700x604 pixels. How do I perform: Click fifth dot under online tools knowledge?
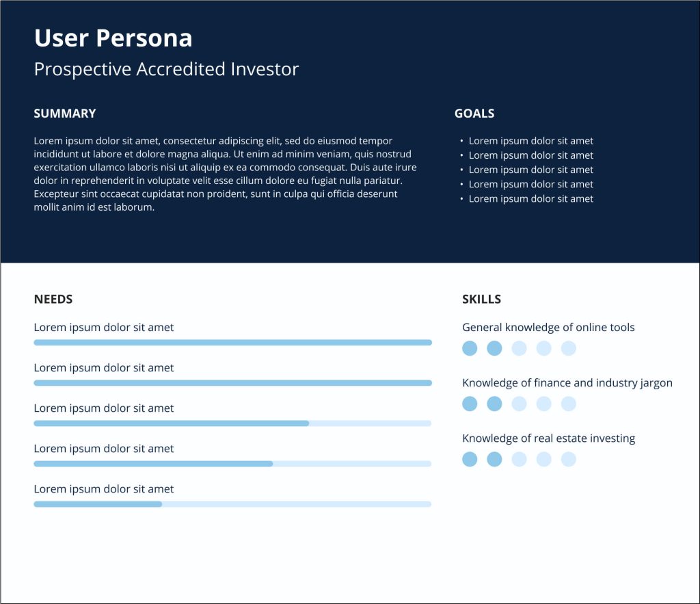click(x=569, y=349)
